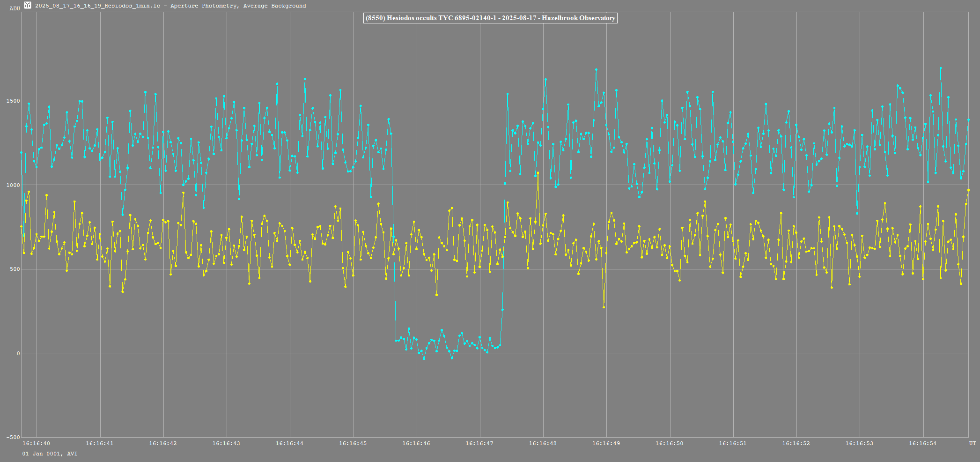Click the tallest yellow peak near 16:16:48

(x=538, y=173)
